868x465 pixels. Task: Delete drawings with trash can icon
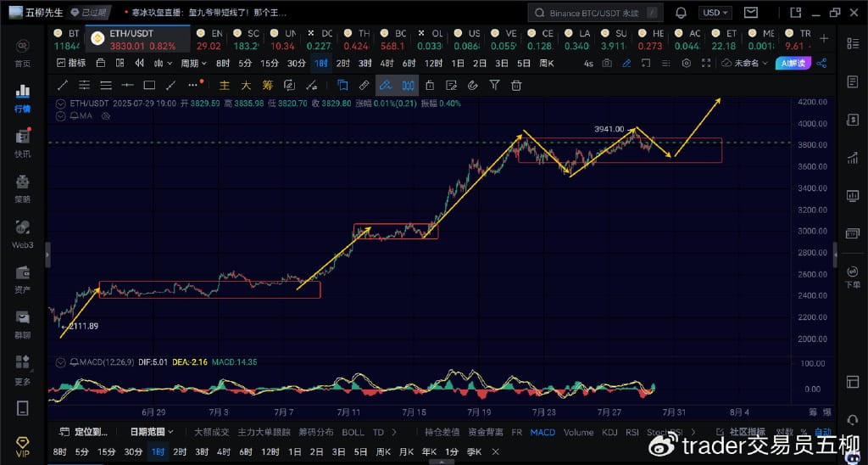point(516,86)
